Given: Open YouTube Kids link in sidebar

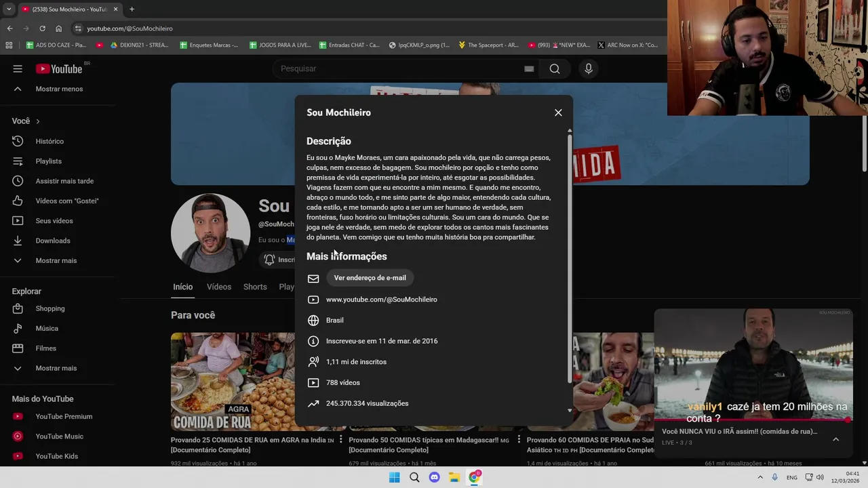Looking at the screenshot, I should tap(58, 456).
